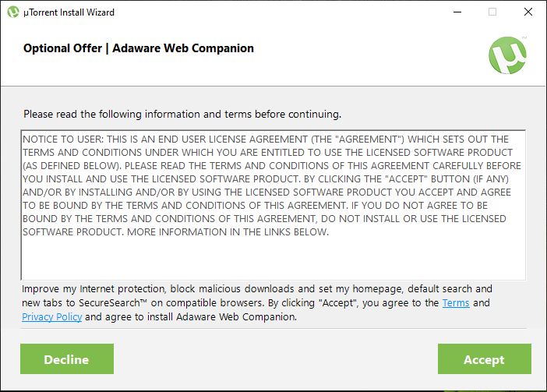Click the 'NOTICE TO USER' line of agreement
547x392 pixels.
coord(266,139)
